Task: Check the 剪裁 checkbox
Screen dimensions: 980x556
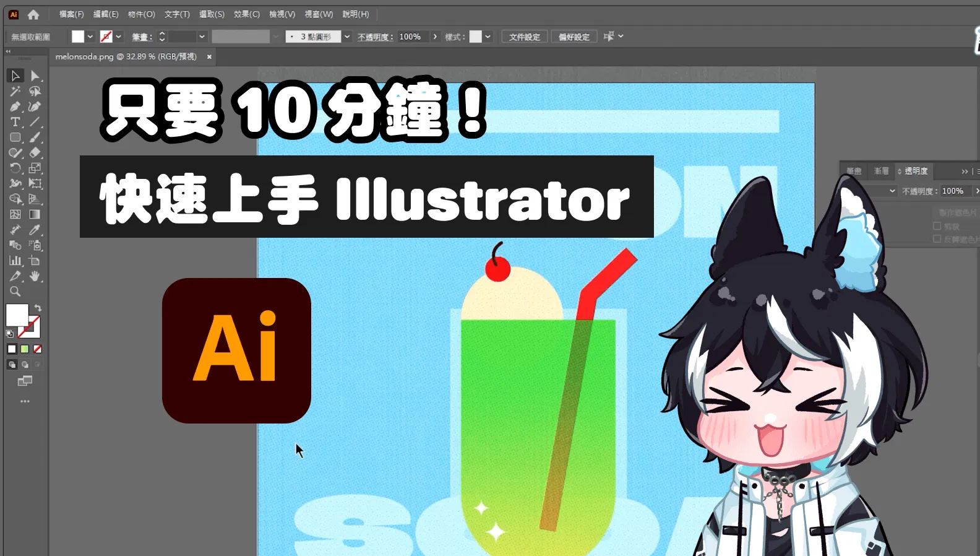Action: pyautogui.click(x=937, y=226)
